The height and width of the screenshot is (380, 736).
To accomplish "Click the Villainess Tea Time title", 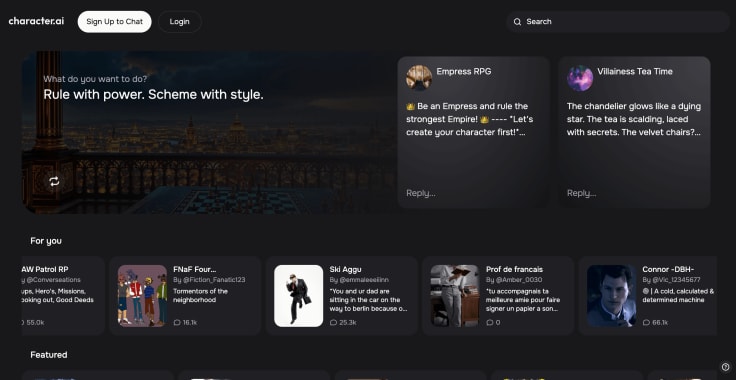I will (635, 71).
